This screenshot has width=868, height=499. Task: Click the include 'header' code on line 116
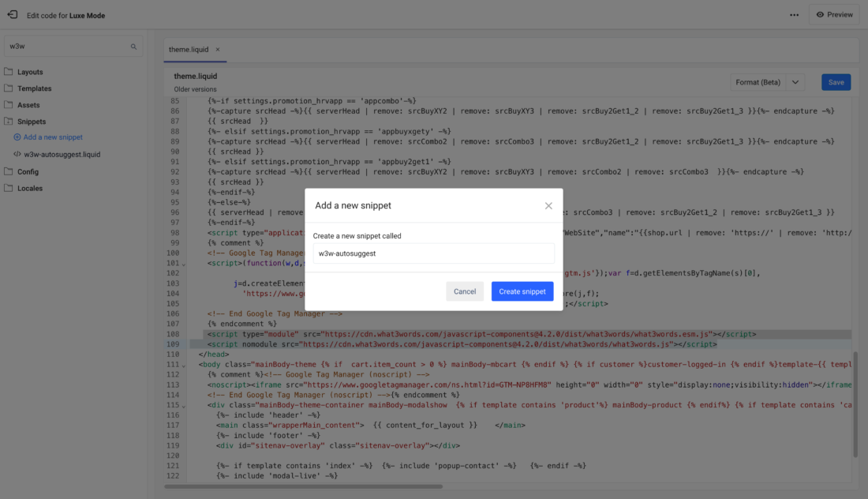268,415
